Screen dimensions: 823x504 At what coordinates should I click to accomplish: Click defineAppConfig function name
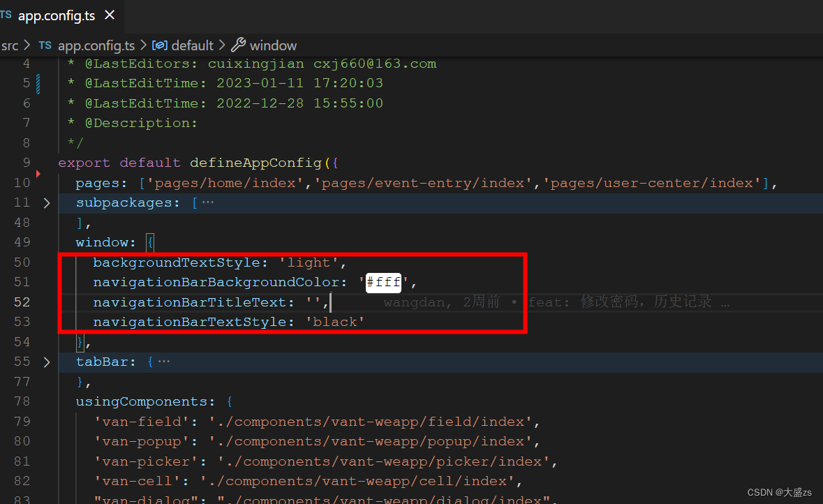(255, 163)
